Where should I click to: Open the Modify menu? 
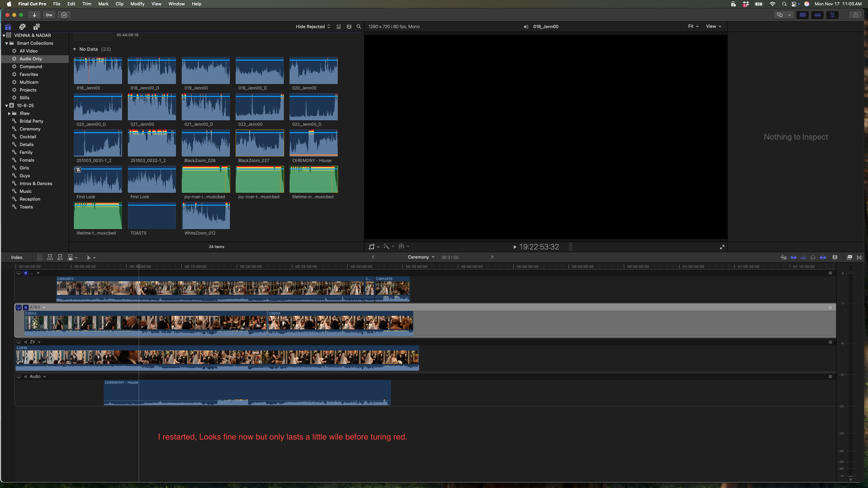point(137,4)
